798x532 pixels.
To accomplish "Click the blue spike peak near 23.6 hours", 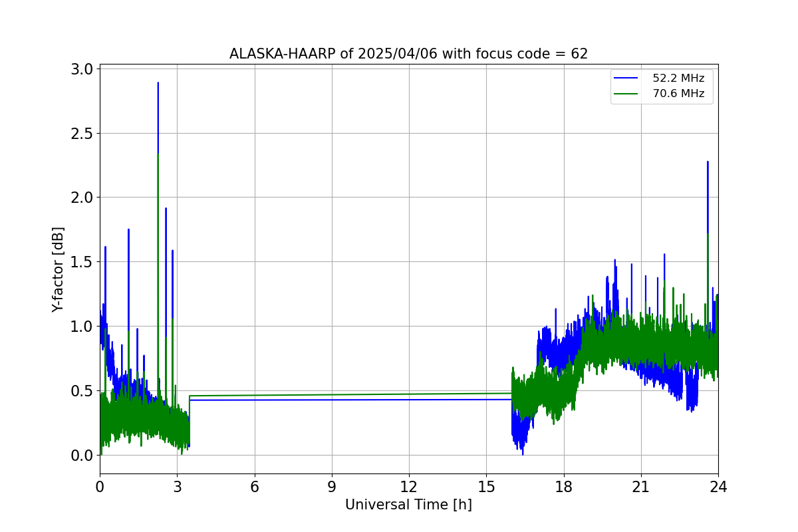I will tap(708, 163).
